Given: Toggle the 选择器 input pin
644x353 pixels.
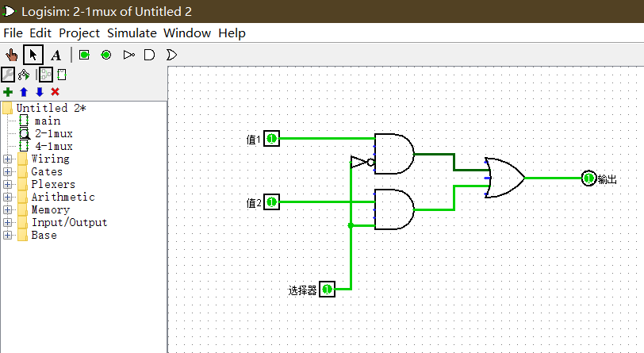Looking at the screenshot, I should 327,290.
